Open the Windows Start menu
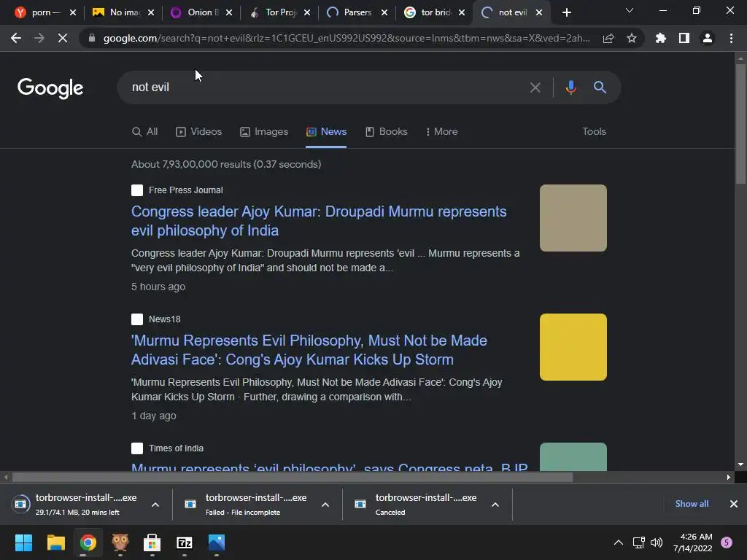This screenshot has width=747, height=560. click(x=23, y=542)
